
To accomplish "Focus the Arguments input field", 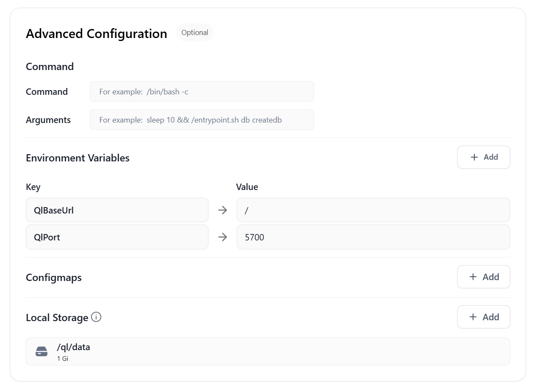I will click(202, 120).
